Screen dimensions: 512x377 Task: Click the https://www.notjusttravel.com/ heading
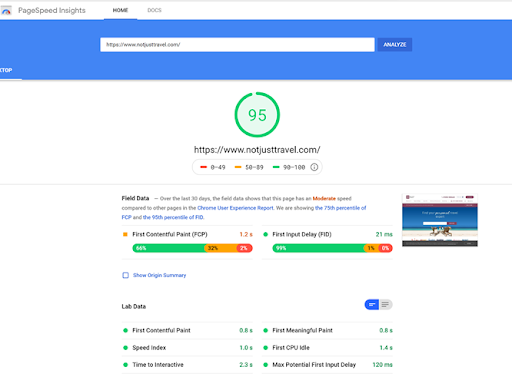click(257, 150)
